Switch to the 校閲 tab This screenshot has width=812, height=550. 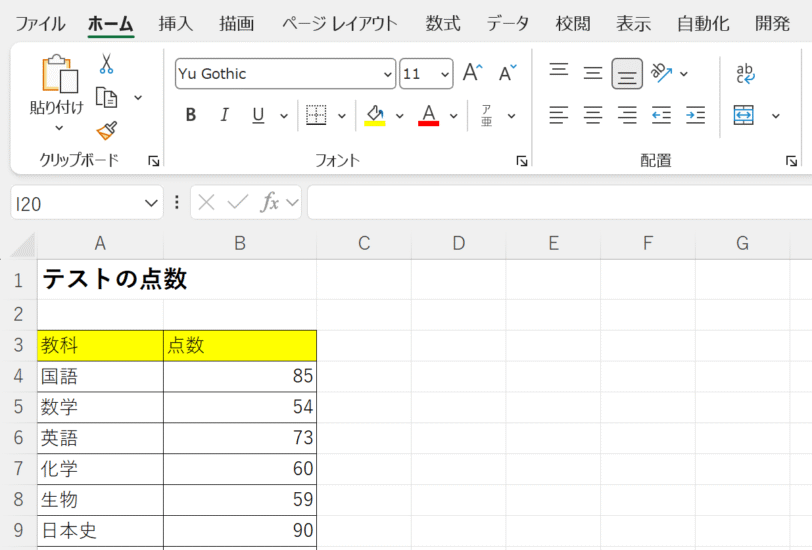[x=573, y=24]
